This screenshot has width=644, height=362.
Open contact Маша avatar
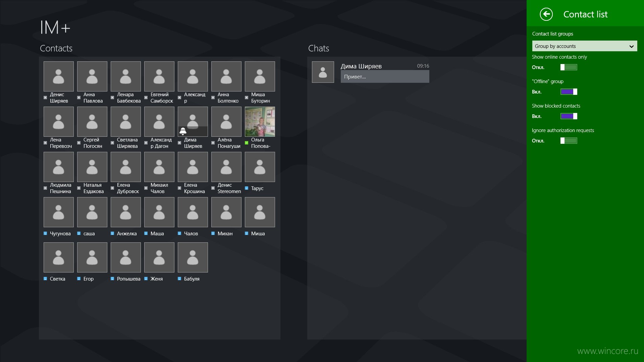tap(159, 212)
